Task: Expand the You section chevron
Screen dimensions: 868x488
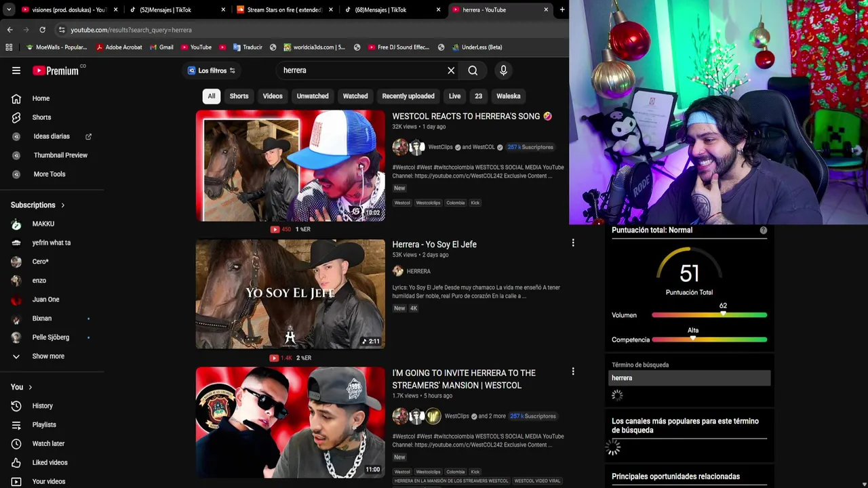Action: (x=31, y=387)
